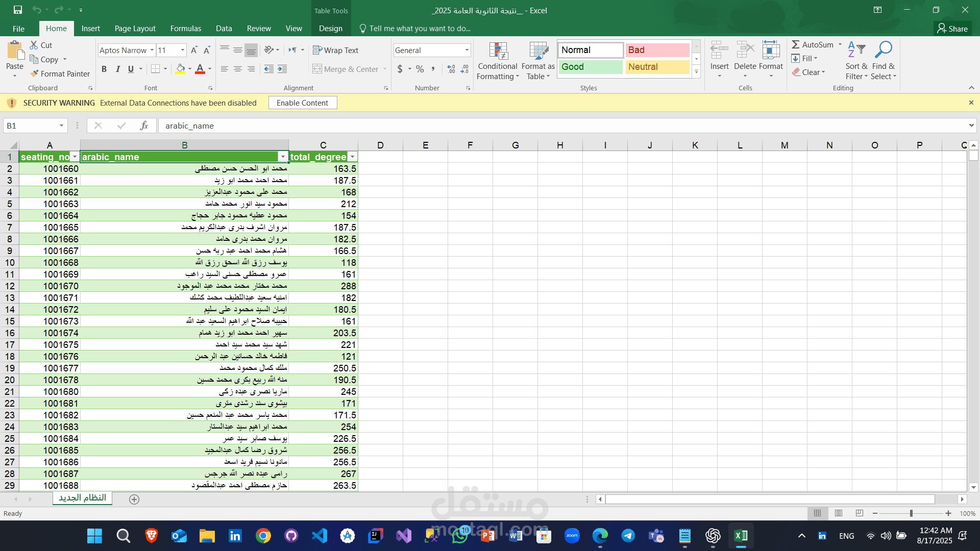Click the Insert Function fx icon
The height and width of the screenshot is (551, 980).
pyautogui.click(x=144, y=126)
